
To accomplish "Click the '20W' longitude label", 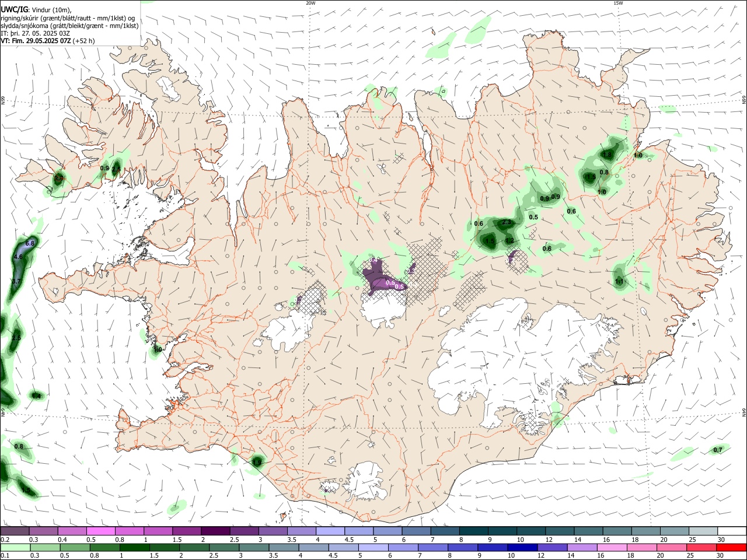I will (x=310, y=3).
